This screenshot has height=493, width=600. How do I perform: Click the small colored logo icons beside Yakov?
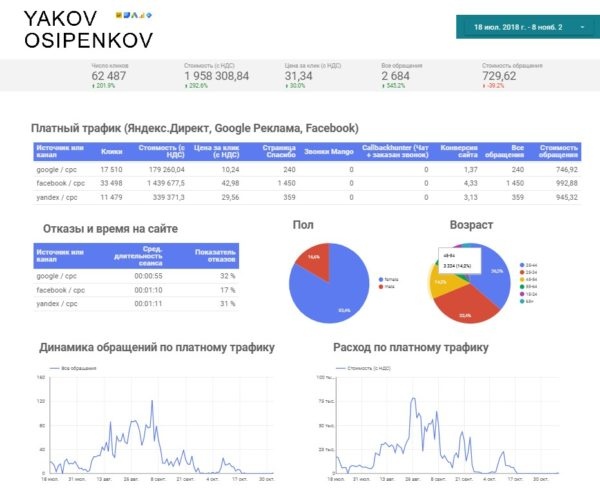(x=134, y=15)
